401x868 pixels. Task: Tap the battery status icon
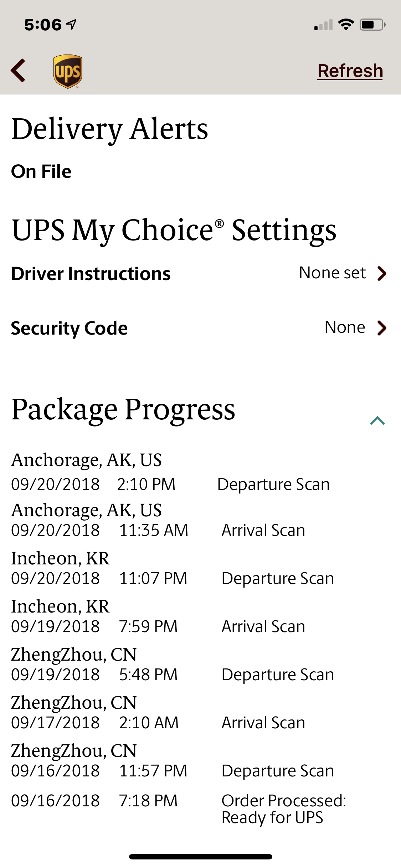click(372, 25)
